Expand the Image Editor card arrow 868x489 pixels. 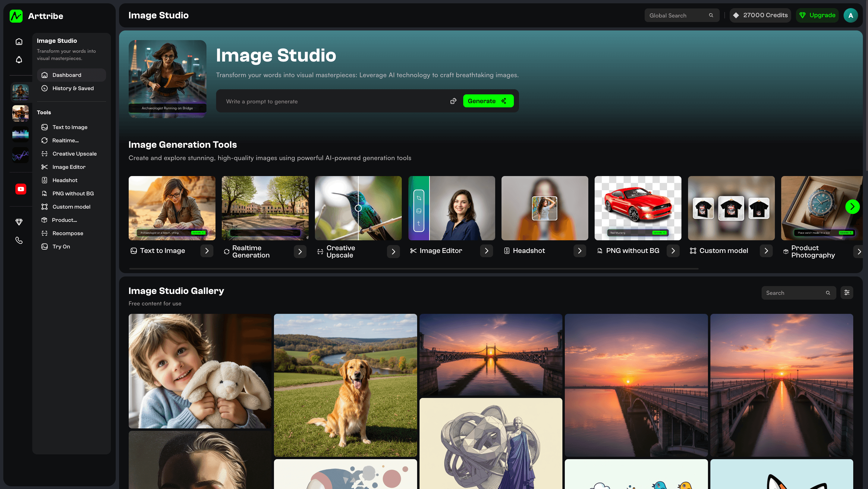click(x=486, y=251)
